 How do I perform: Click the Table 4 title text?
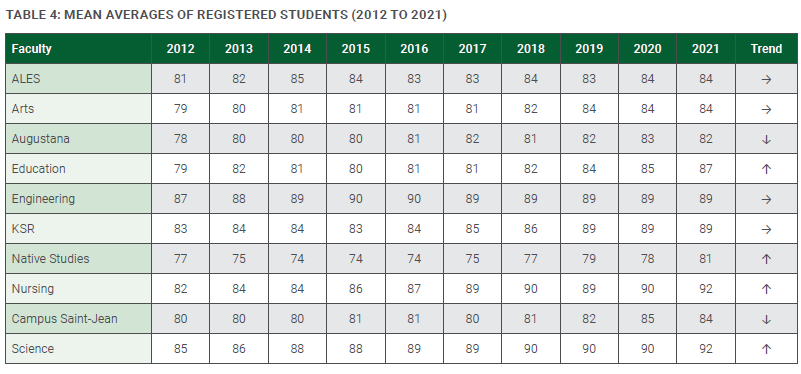[x=226, y=15]
